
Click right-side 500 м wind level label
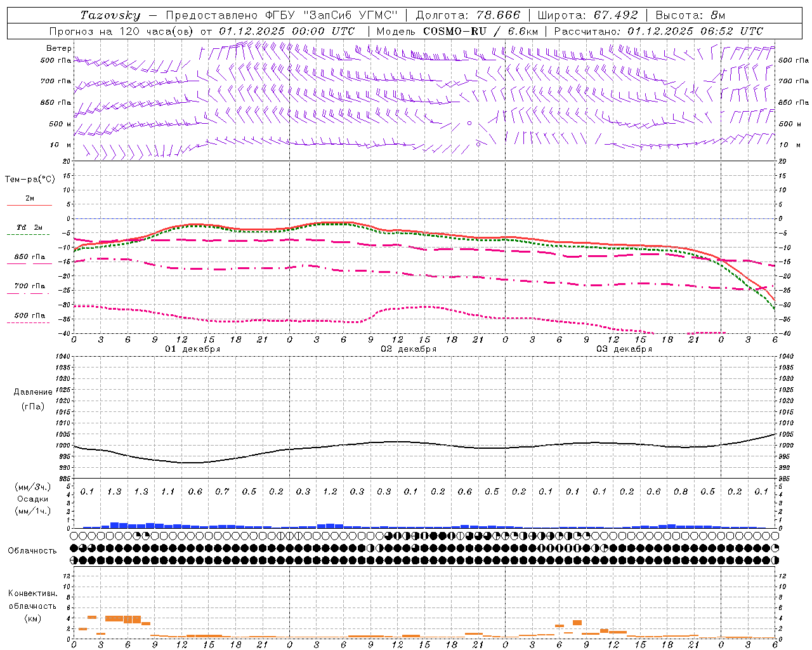(x=790, y=124)
